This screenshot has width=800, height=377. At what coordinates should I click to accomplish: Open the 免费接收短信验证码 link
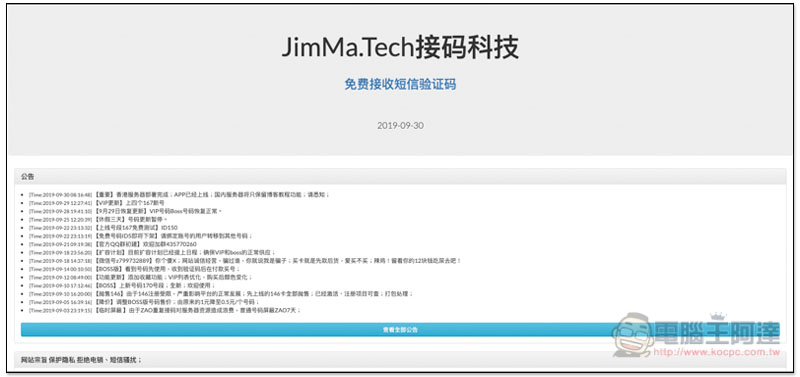click(400, 85)
